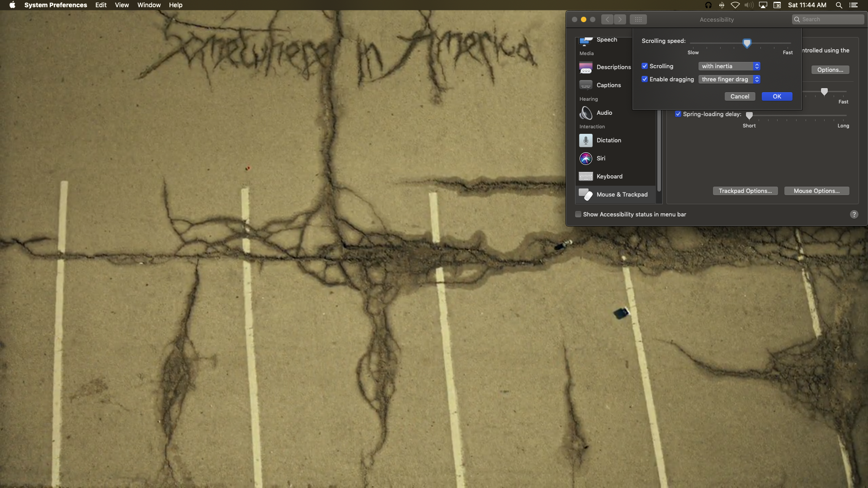Screen dimensions: 868x488
Task: Confirm with the OK button
Action: tap(777, 97)
